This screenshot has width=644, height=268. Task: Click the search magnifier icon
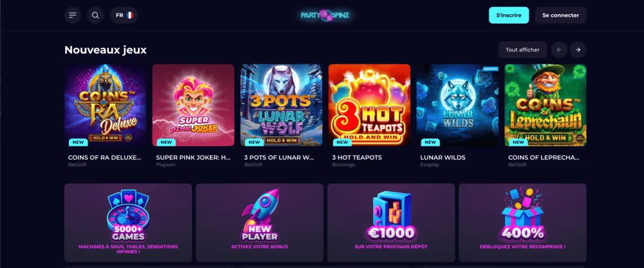click(95, 15)
